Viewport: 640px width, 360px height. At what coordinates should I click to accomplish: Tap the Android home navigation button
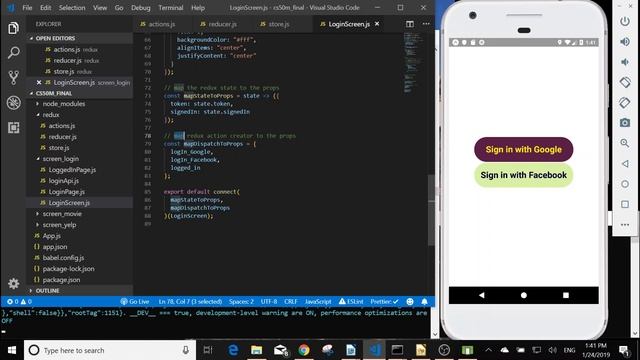coord(524,295)
